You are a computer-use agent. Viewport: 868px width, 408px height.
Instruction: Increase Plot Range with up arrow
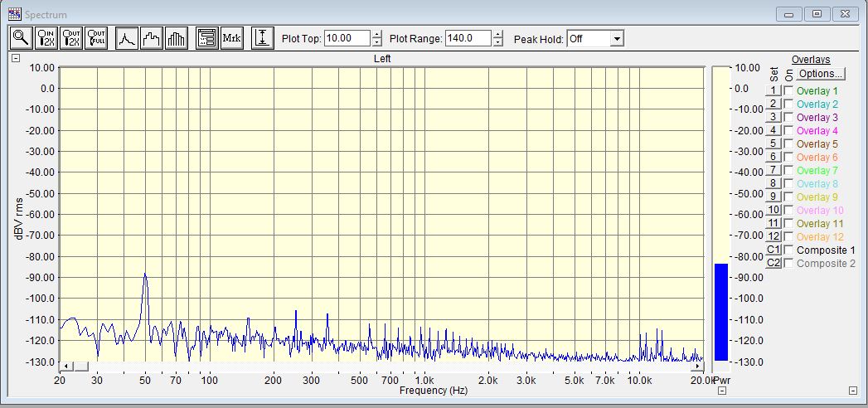pyautogui.click(x=498, y=35)
